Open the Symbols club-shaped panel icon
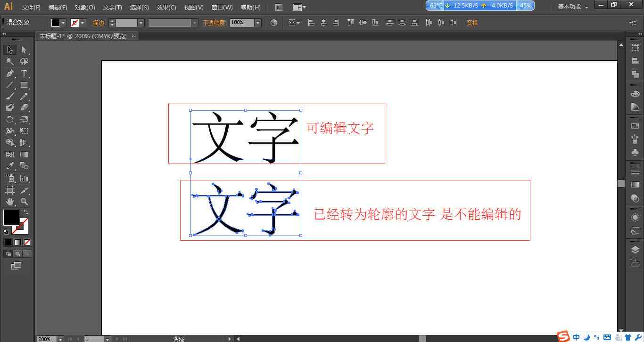The image size is (644, 342). [635, 153]
